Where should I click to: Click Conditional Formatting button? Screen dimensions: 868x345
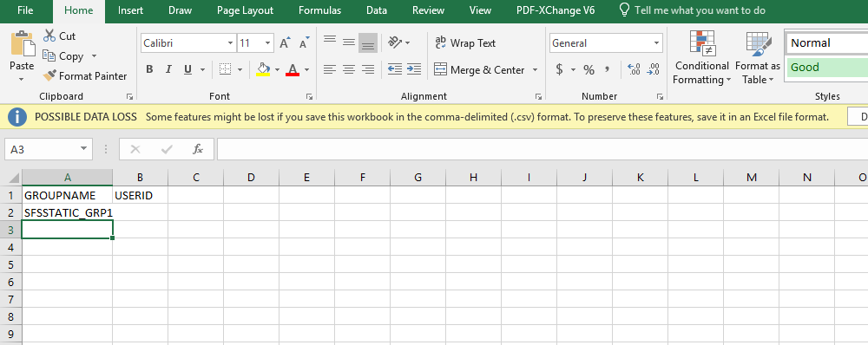point(701,58)
